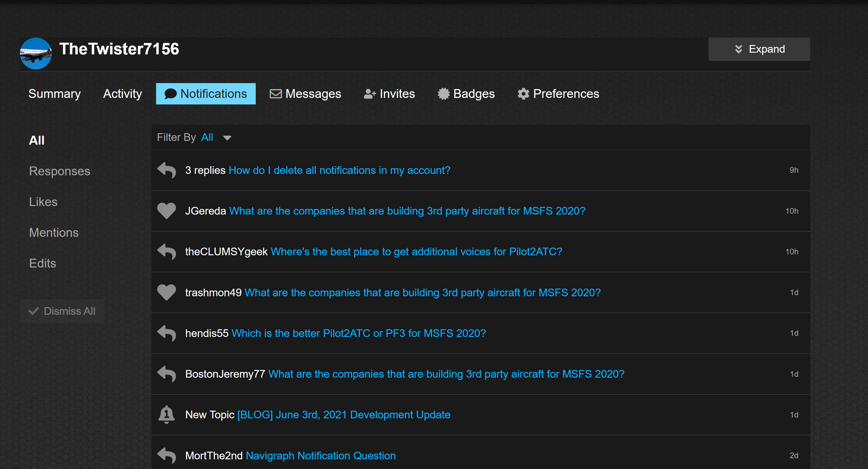Click the reply icon beside hendis55 notification

coord(167,333)
